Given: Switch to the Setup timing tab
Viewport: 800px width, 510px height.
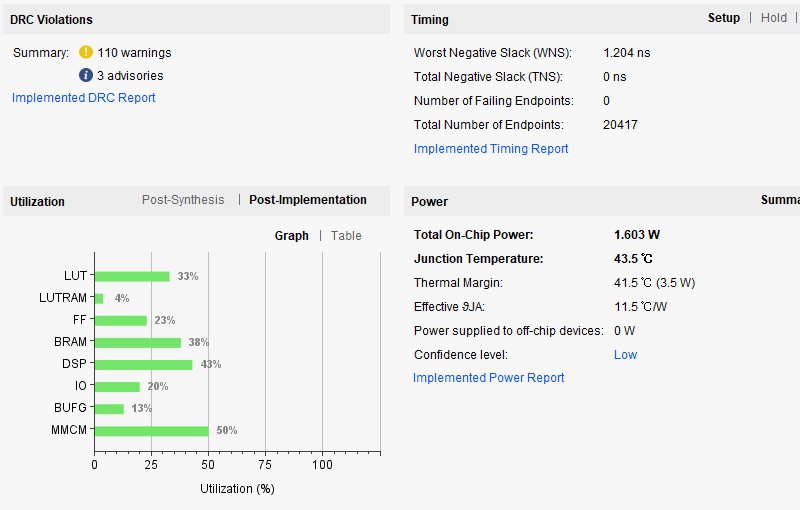Looking at the screenshot, I should click(x=724, y=18).
